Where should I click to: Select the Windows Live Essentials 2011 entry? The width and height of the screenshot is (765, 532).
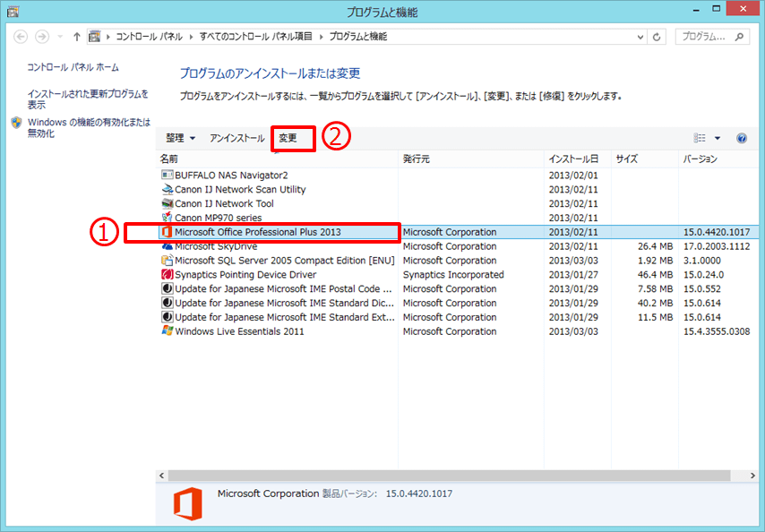(x=239, y=331)
